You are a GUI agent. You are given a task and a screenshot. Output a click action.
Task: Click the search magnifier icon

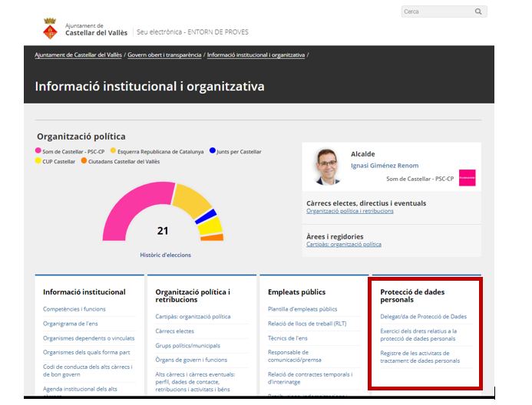[x=478, y=12]
